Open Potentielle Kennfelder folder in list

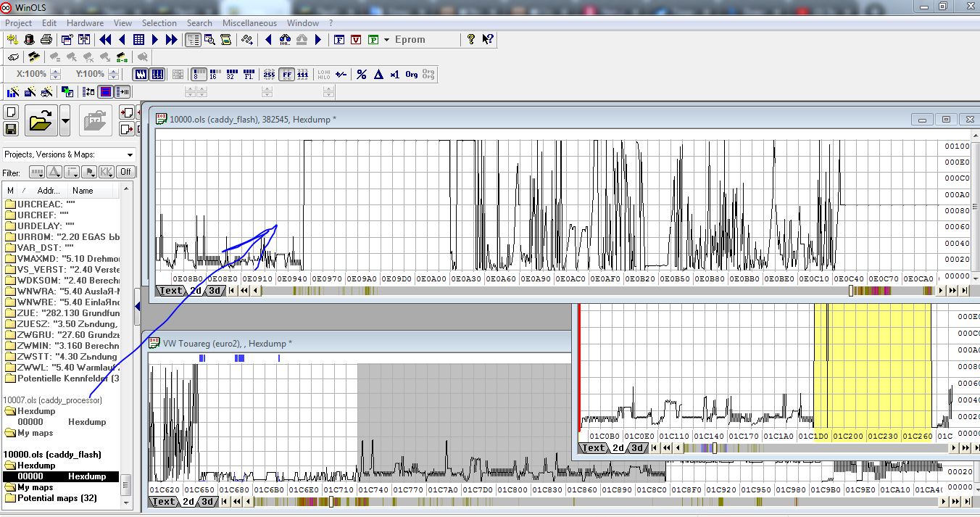tap(62, 379)
